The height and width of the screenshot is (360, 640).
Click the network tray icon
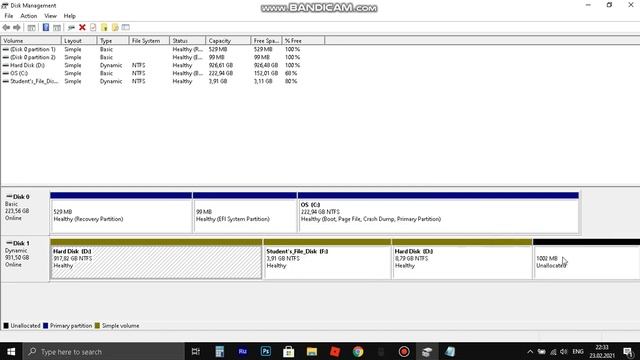coord(553,351)
